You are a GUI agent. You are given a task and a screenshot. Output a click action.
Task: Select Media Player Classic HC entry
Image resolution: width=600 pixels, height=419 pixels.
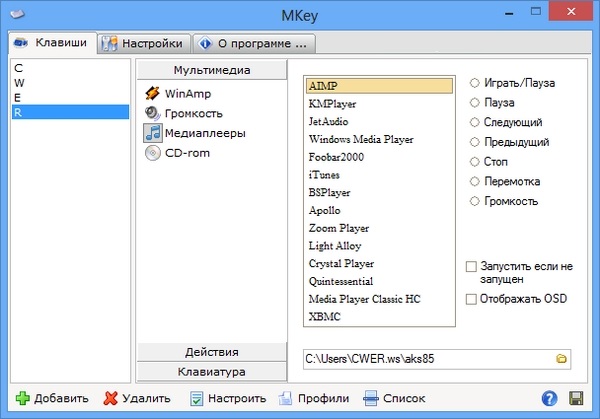(379, 298)
